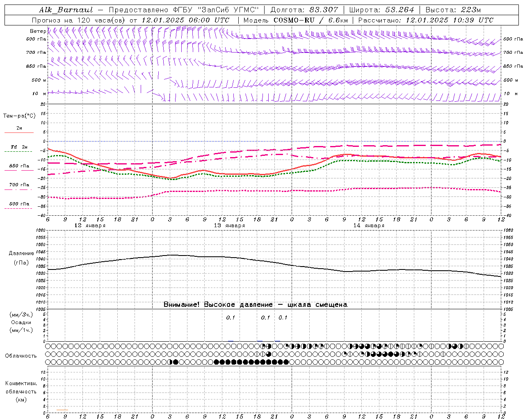
Task: Click the 1030 value on right pressure axis
Action: pyautogui.click(x=508, y=274)
